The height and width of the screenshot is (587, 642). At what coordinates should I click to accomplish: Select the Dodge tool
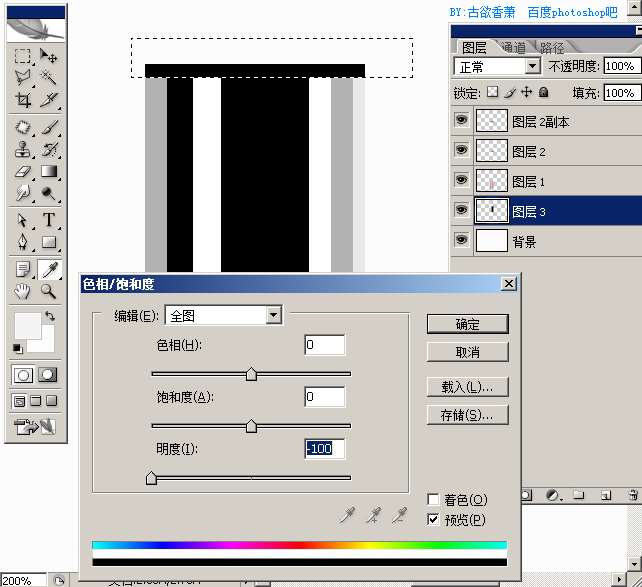coord(48,193)
